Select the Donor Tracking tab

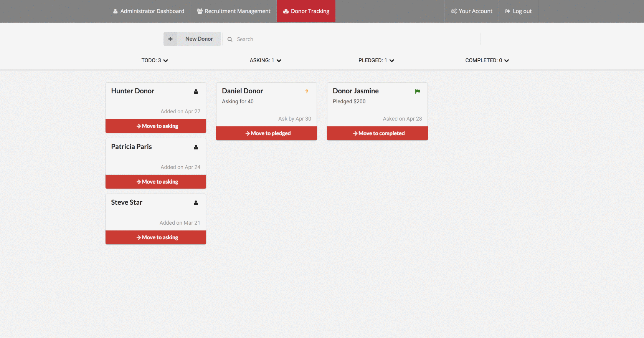pos(306,11)
